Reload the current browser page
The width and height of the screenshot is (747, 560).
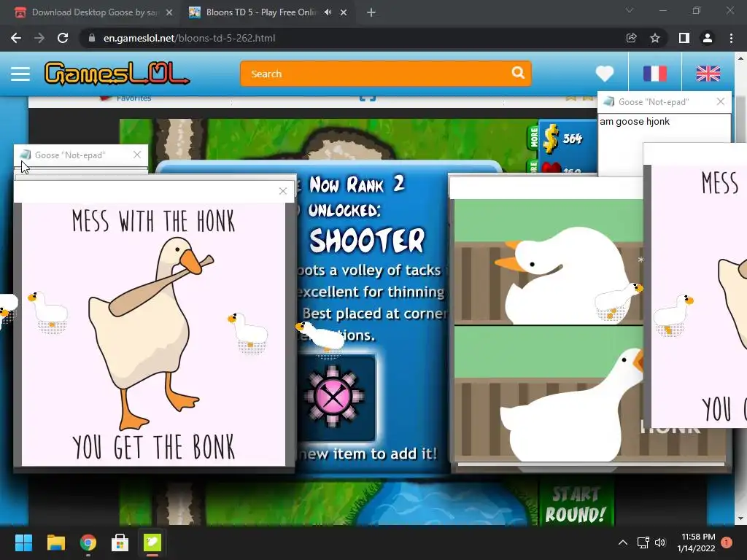coord(63,38)
